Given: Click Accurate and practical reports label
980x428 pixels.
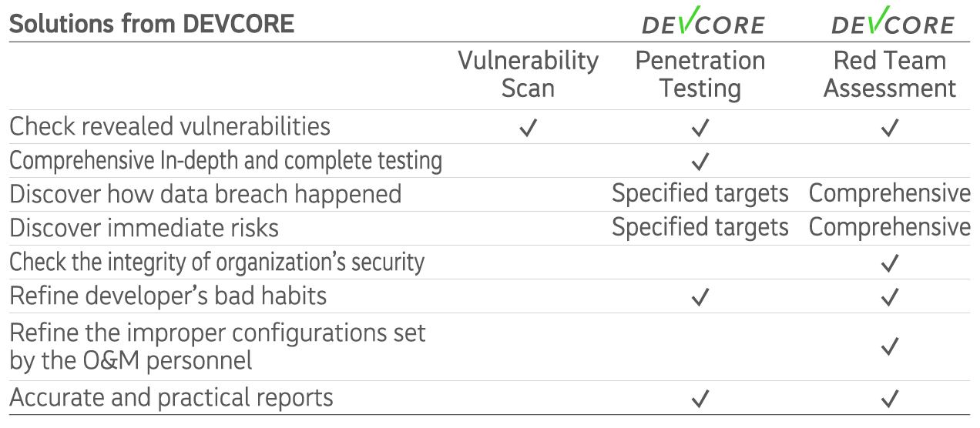Looking at the screenshot, I should [171, 398].
